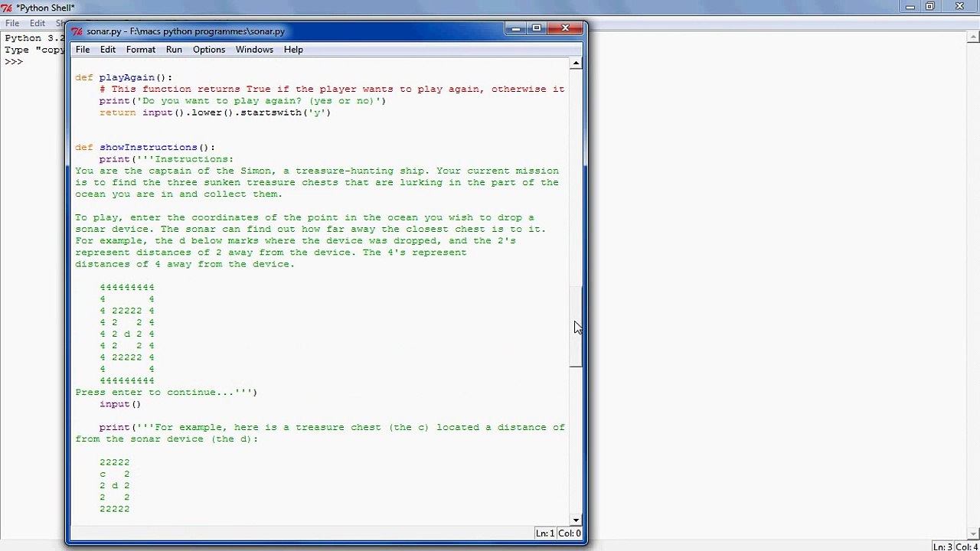Close the Python Shell window
The height and width of the screenshot is (551, 980).
click(x=960, y=7)
